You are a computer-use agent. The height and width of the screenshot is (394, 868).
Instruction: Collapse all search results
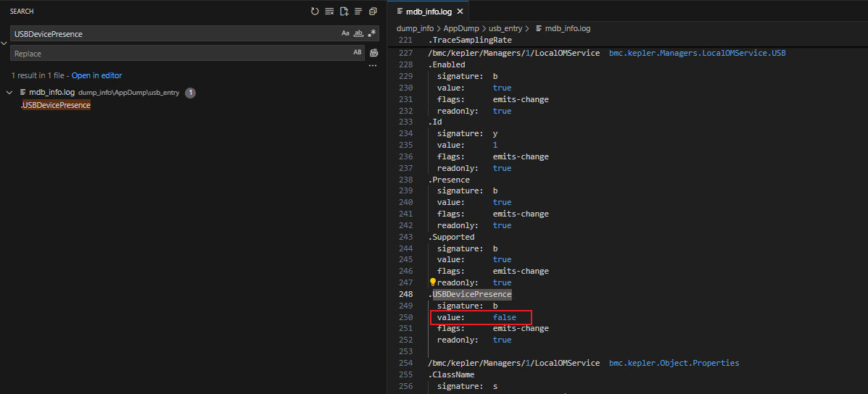[373, 12]
